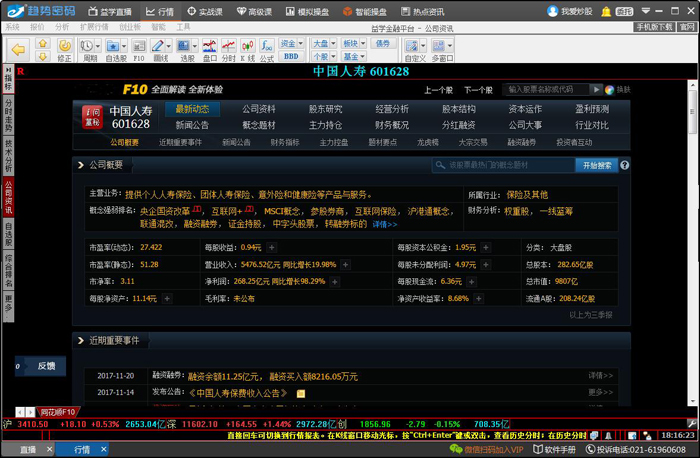This screenshot has height=458, width=700.
Task: Collapse the 公司概要 section chevron
Action: coord(81,165)
